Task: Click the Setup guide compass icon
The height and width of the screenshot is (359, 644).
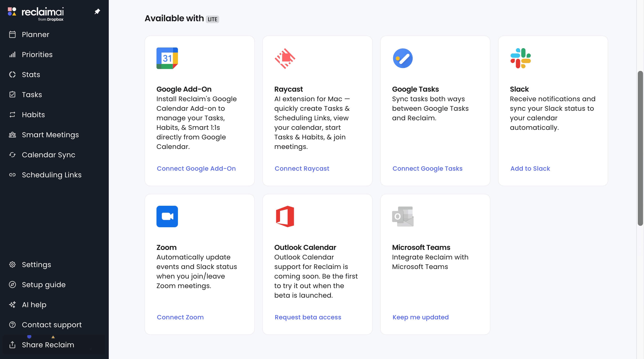Action: (12, 285)
